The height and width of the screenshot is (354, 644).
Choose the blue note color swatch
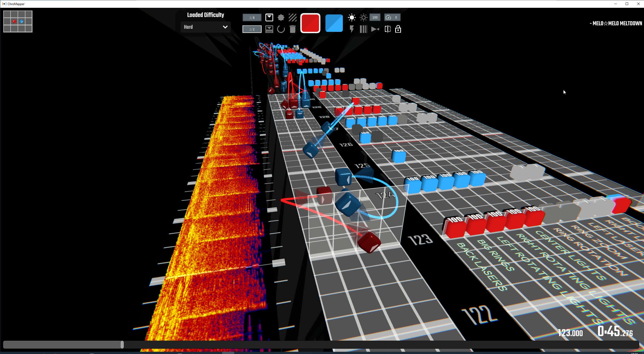pyautogui.click(x=334, y=23)
